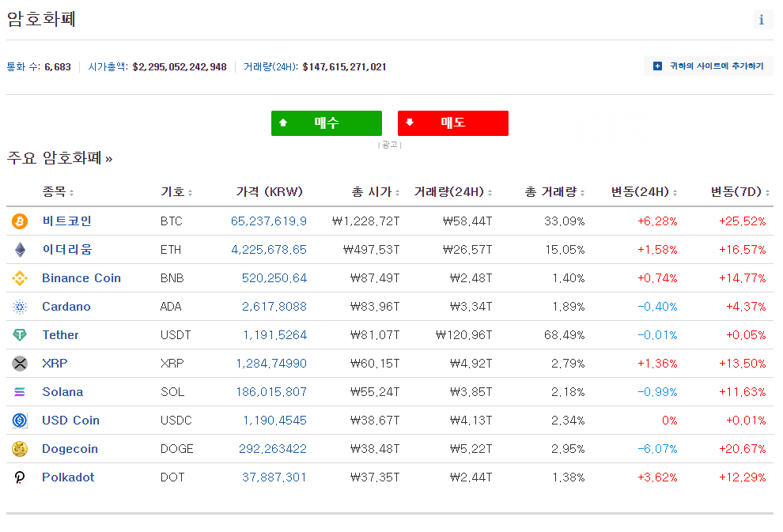The width and height of the screenshot is (783, 532).
Task: Open the USD Coin link
Action: (x=71, y=421)
